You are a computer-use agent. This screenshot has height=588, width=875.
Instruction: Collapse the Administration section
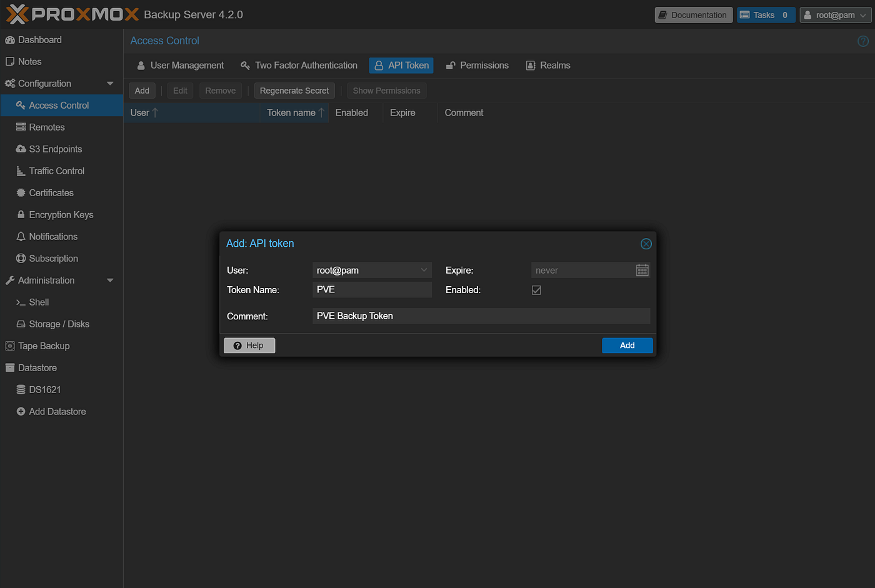(111, 281)
